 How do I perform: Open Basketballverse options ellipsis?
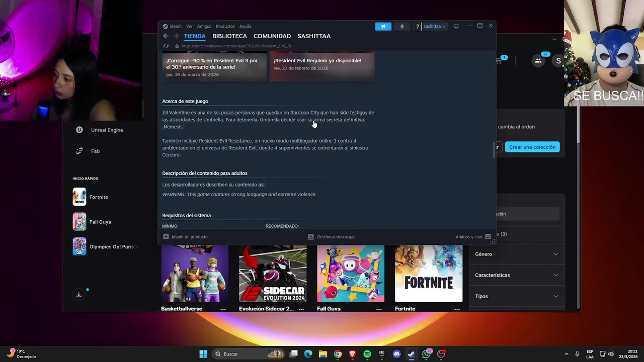pyautogui.click(x=223, y=309)
